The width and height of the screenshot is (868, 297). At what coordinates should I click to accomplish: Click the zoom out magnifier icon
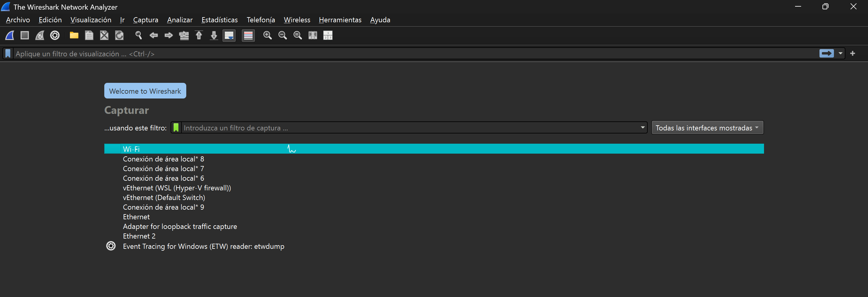click(282, 35)
